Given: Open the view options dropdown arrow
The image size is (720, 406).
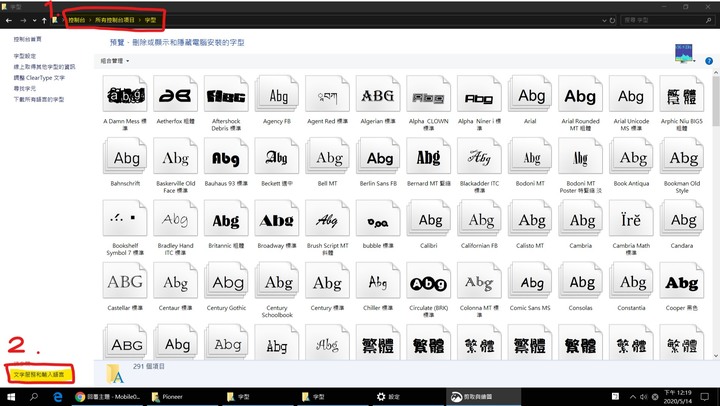Looking at the screenshot, I should coord(695,61).
